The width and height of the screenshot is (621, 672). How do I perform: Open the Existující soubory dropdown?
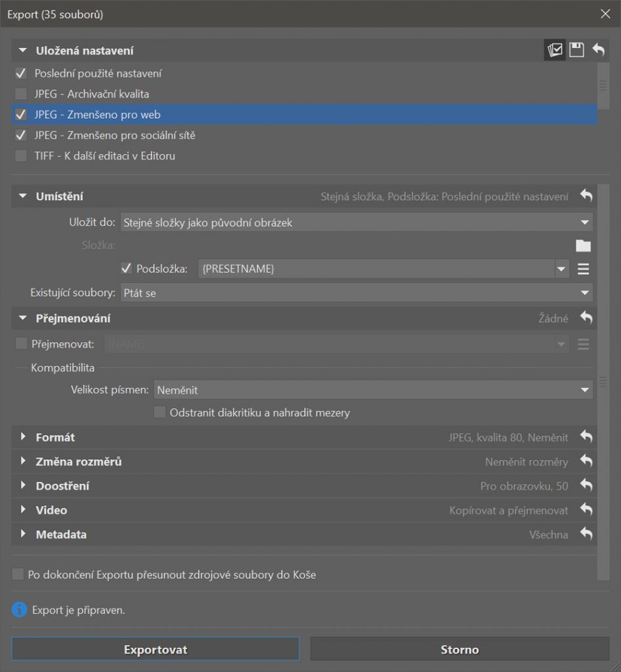click(356, 293)
